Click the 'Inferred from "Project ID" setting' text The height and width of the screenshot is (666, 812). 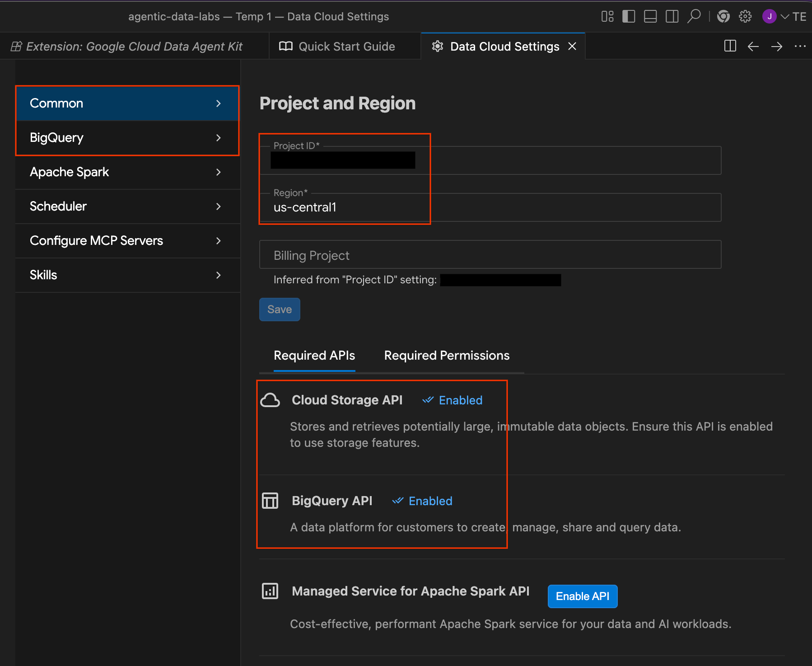click(x=355, y=280)
